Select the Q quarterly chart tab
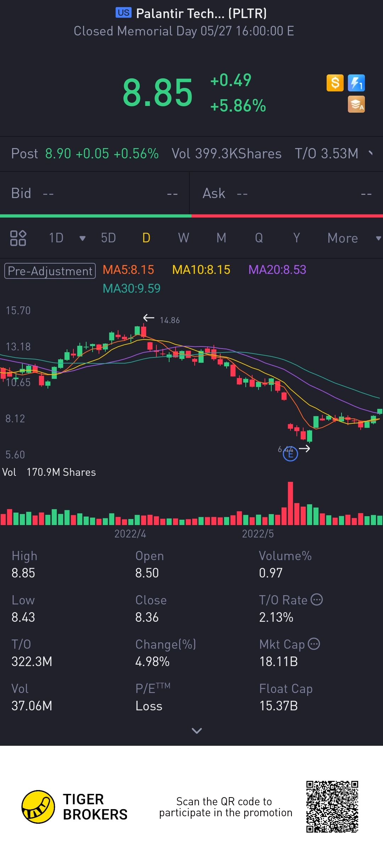 pyautogui.click(x=259, y=238)
